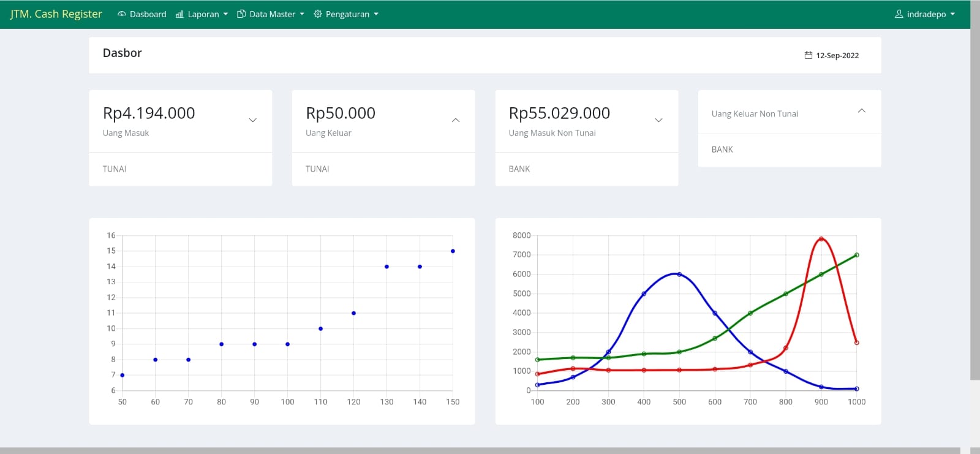Open the indradepo account dropdown
The image size is (980, 454).
point(925,14)
